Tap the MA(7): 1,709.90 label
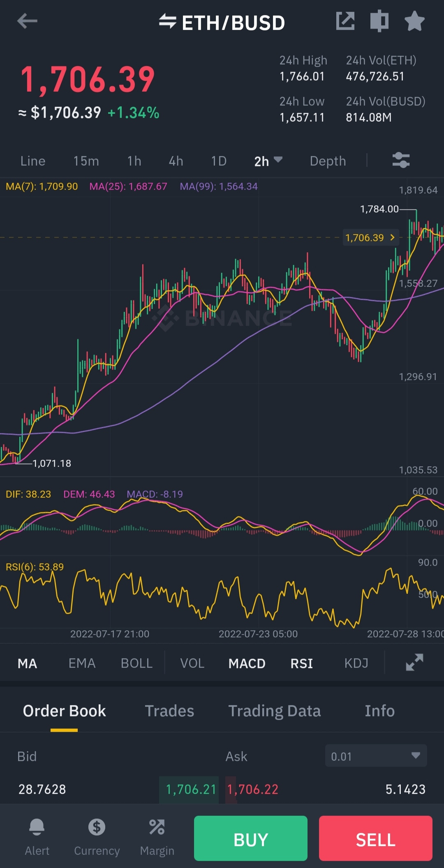The width and height of the screenshot is (444, 868). tap(42, 187)
